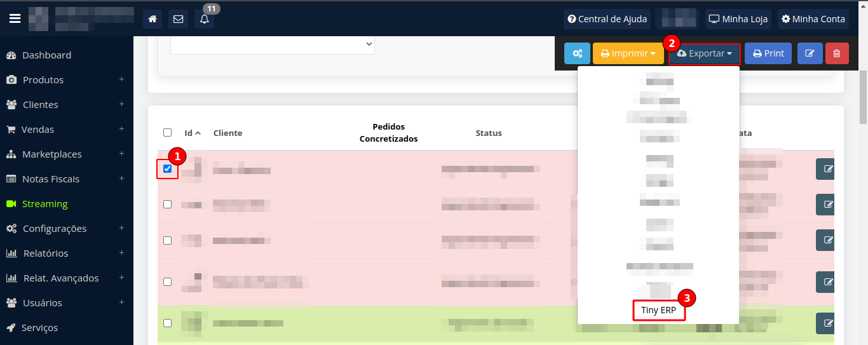Uncheck the first row checkbox
The height and width of the screenshot is (345, 868).
pos(167,168)
